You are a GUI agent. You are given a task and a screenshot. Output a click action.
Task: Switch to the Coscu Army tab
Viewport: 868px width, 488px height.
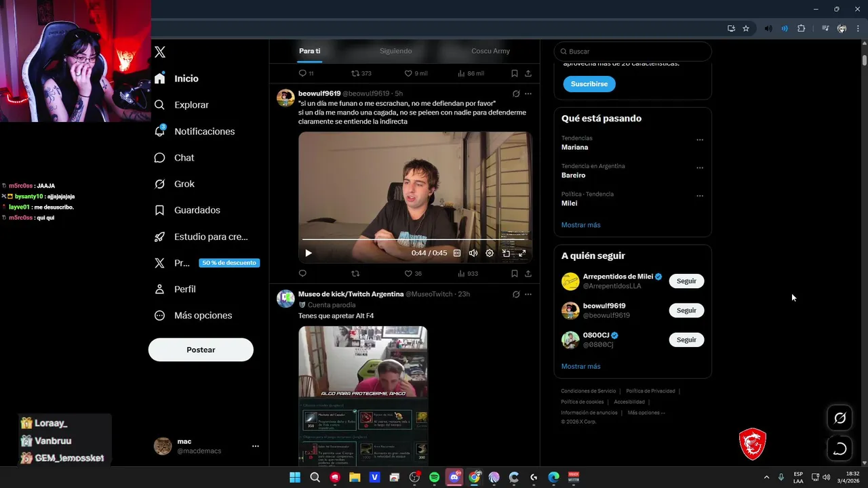click(x=490, y=51)
